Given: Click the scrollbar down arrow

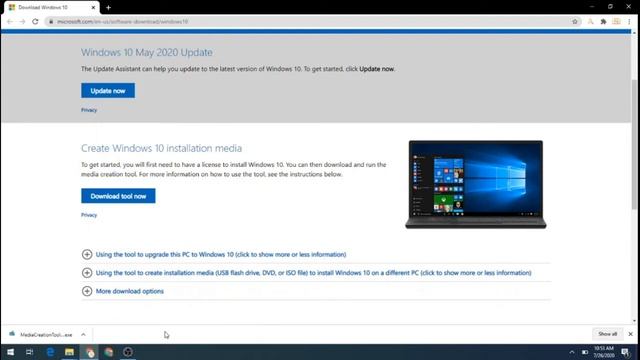Looking at the screenshot, I should [x=634, y=321].
